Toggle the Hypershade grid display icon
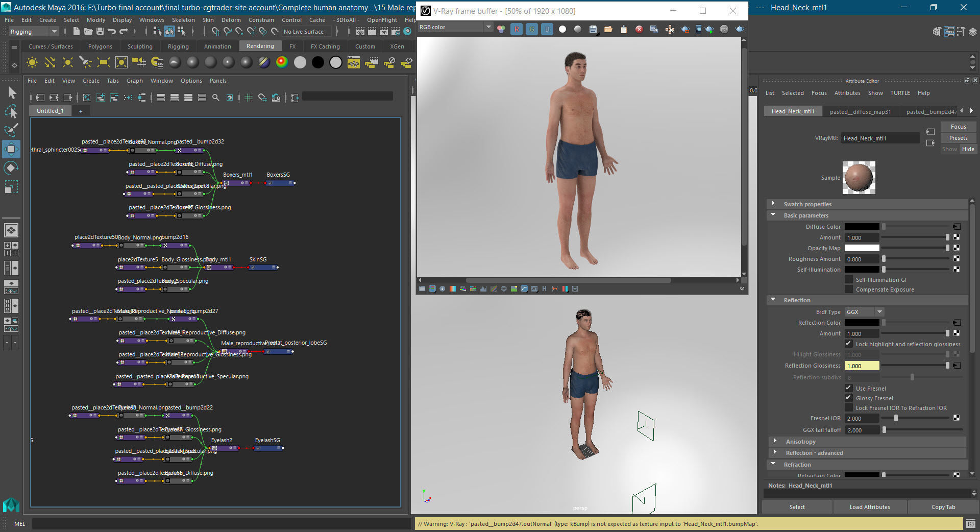 tap(249, 98)
